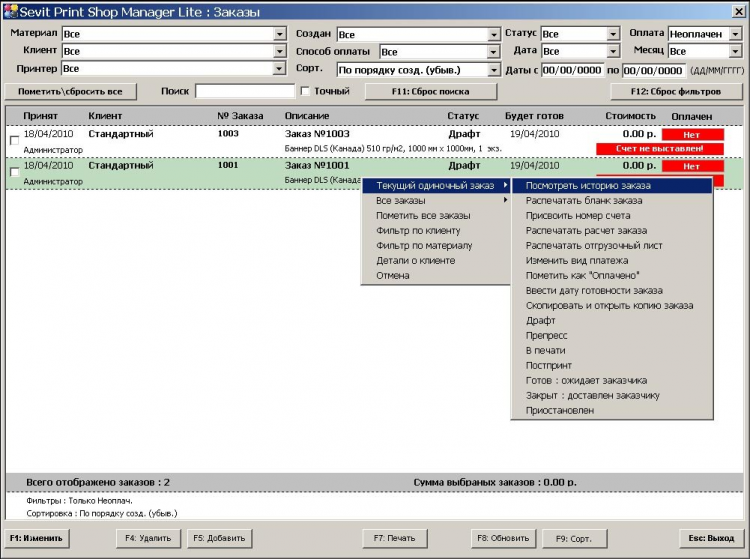Tick the checkbox for order №1001
750x559 pixels.
[13, 172]
